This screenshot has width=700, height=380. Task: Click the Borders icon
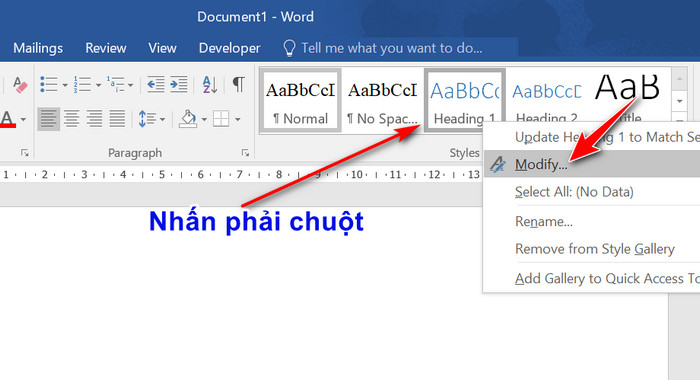[221, 119]
